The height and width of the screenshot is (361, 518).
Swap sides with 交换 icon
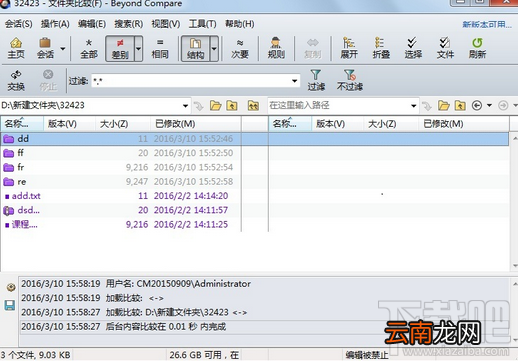click(16, 80)
